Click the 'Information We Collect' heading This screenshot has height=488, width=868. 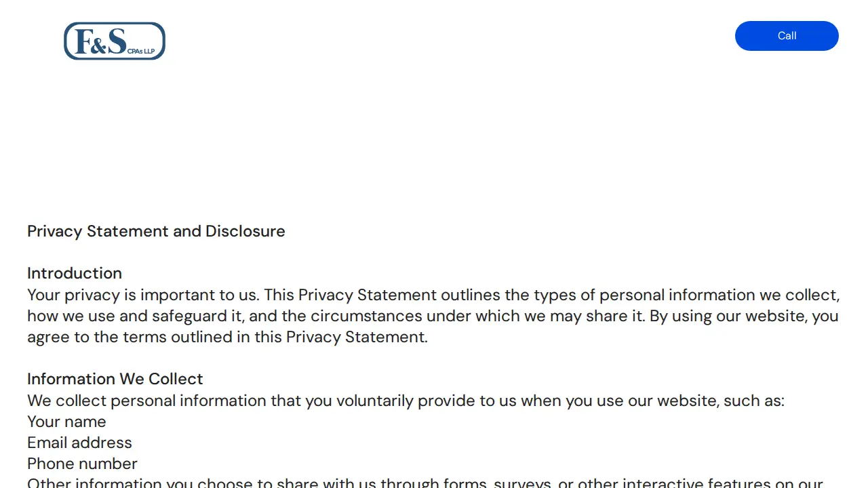115,379
